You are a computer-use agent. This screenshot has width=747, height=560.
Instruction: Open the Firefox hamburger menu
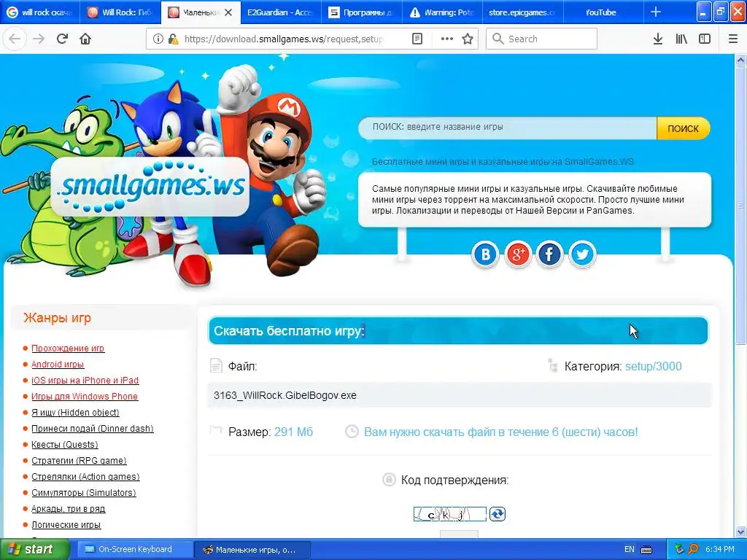pos(733,39)
